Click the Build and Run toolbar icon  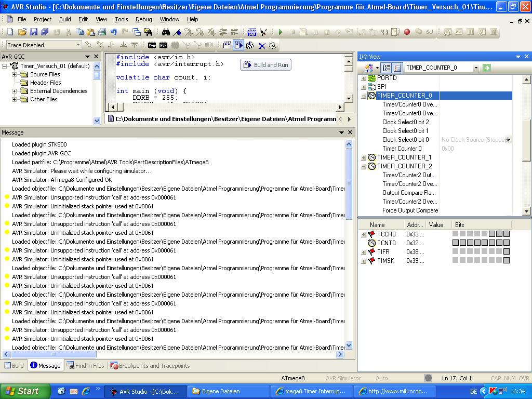(x=238, y=45)
